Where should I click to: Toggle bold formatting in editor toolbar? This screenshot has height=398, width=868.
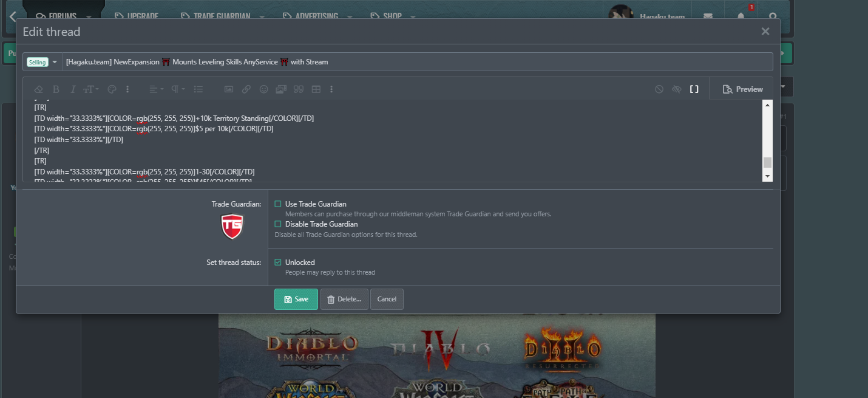[x=56, y=89]
